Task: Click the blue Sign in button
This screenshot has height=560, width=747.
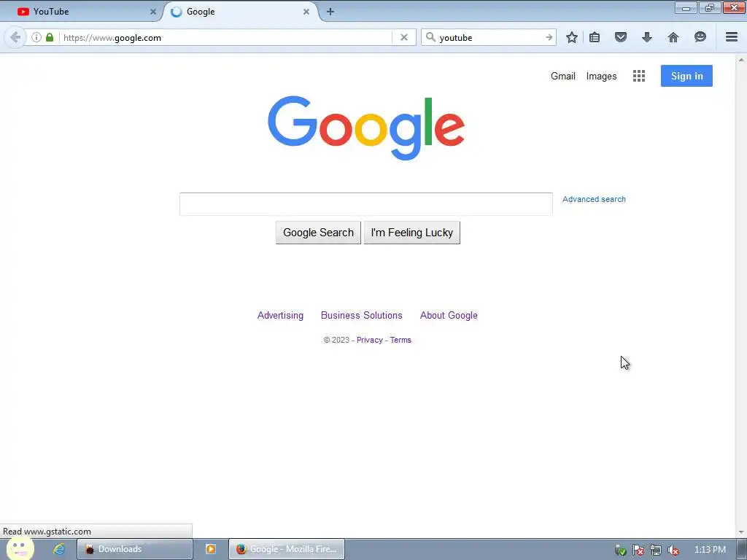Action: click(686, 76)
